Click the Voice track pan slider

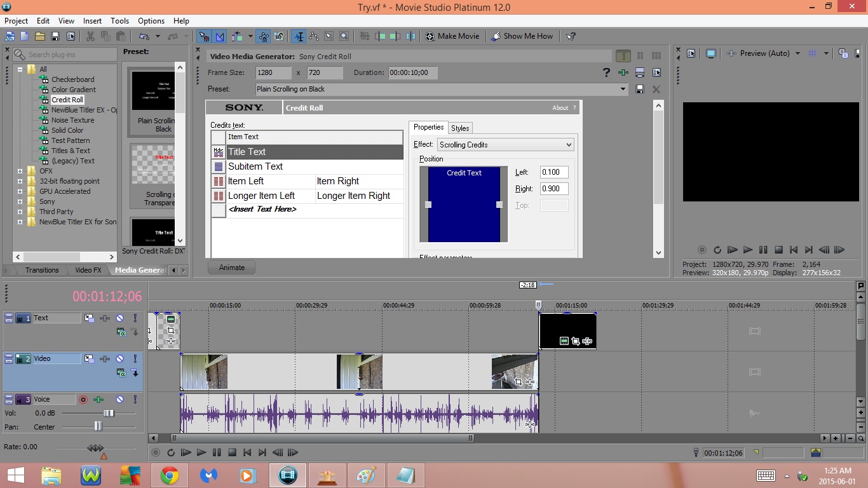[97, 426]
